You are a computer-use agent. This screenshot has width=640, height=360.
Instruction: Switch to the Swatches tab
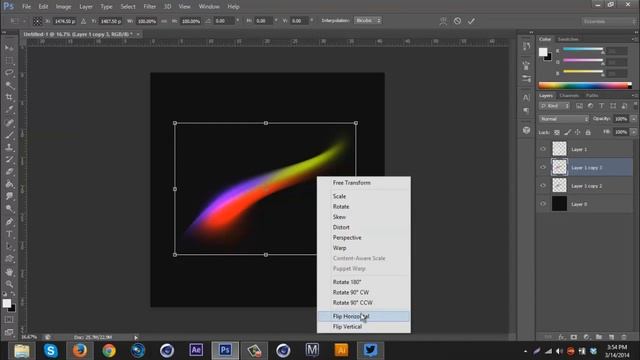click(568, 39)
